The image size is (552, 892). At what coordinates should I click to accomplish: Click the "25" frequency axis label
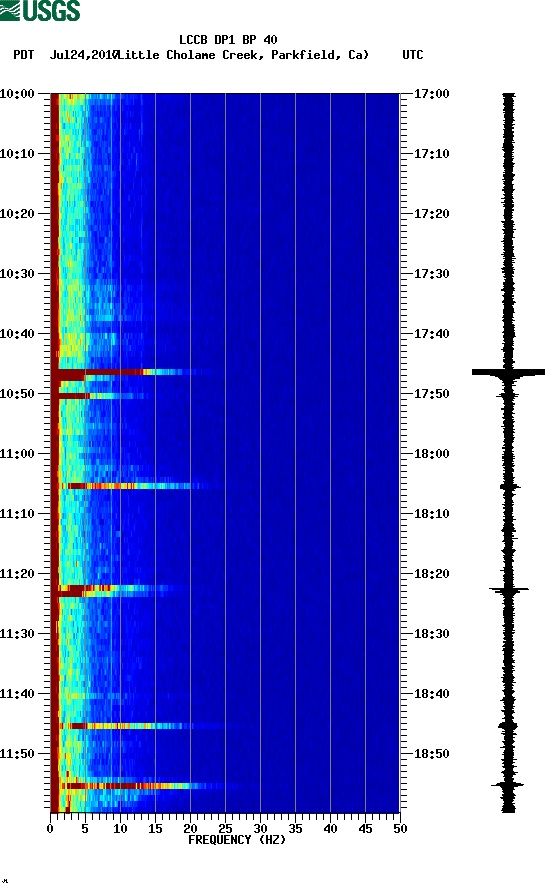[x=225, y=828]
